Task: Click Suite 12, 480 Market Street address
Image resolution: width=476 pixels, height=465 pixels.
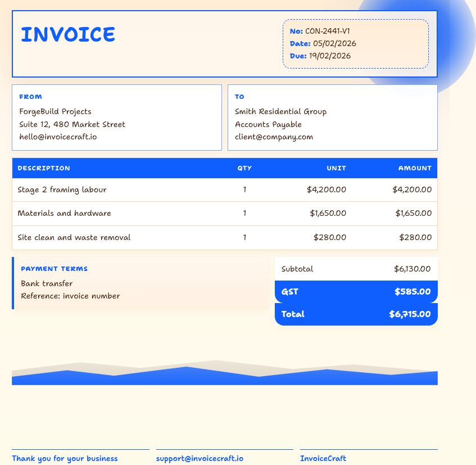Action: [72, 124]
